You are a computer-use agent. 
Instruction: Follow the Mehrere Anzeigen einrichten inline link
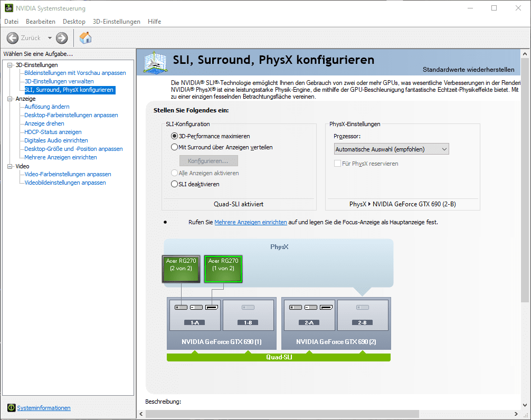coord(251,222)
